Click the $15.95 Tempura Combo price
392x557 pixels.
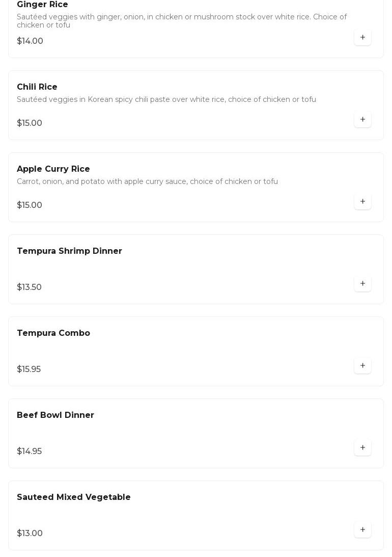coord(29,369)
